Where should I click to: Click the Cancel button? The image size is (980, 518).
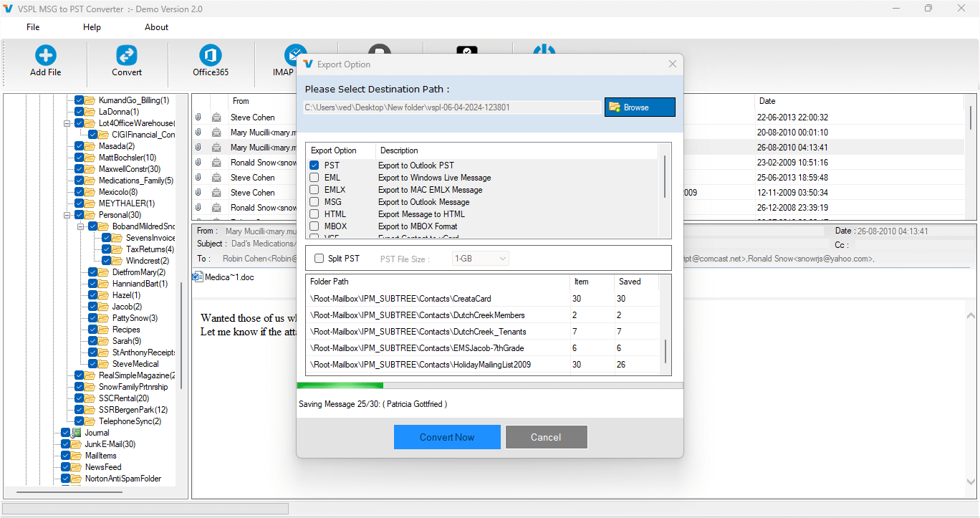546,437
